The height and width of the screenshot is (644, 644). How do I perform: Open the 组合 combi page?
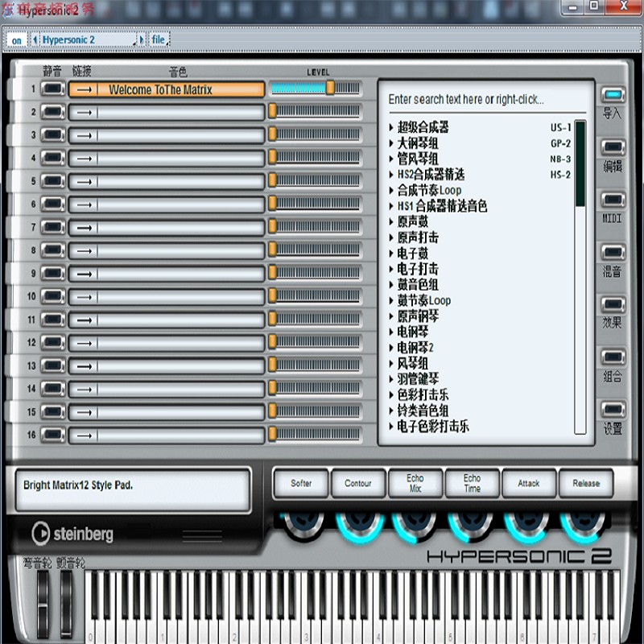click(613, 357)
